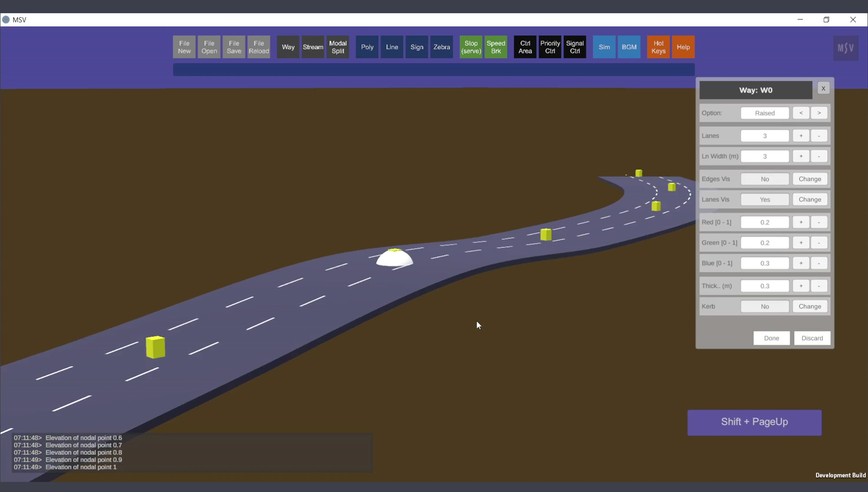Go to next Option with right arrow
This screenshot has height=492, width=868.
tap(819, 113)
